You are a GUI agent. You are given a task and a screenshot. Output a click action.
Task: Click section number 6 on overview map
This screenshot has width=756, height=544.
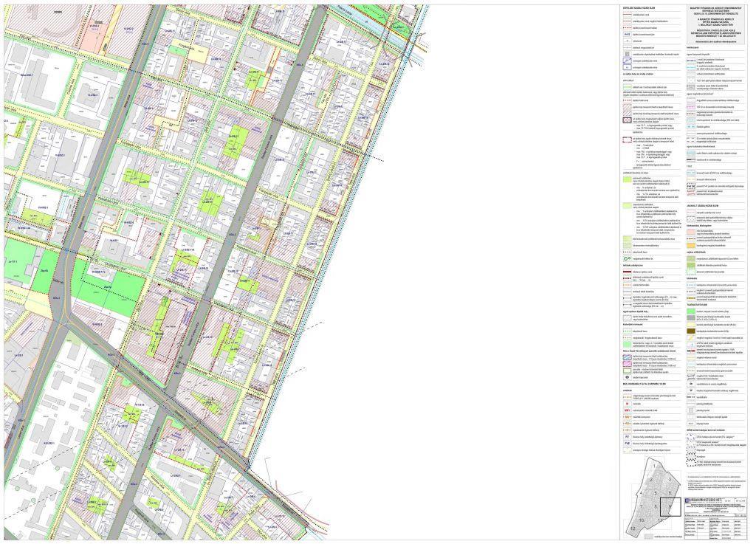[x=670, y=493]
